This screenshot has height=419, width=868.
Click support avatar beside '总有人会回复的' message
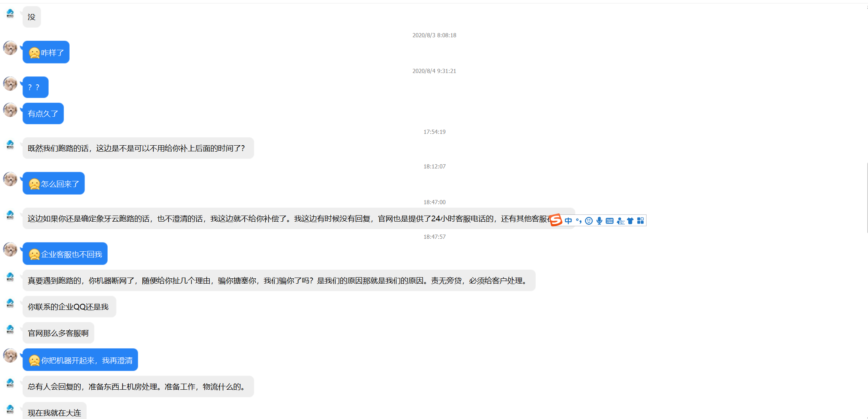10,383
